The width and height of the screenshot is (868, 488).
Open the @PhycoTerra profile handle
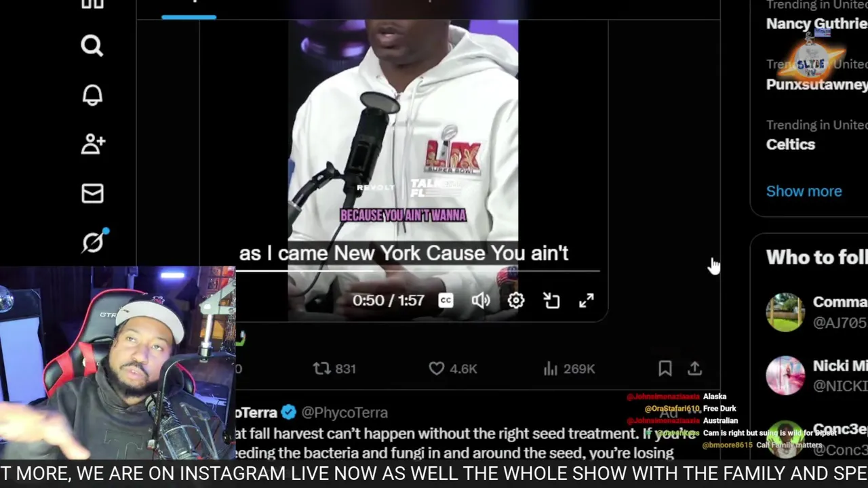(344, 412)
